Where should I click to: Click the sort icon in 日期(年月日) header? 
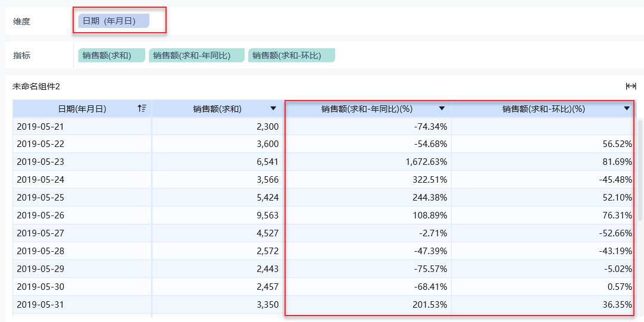142,108
